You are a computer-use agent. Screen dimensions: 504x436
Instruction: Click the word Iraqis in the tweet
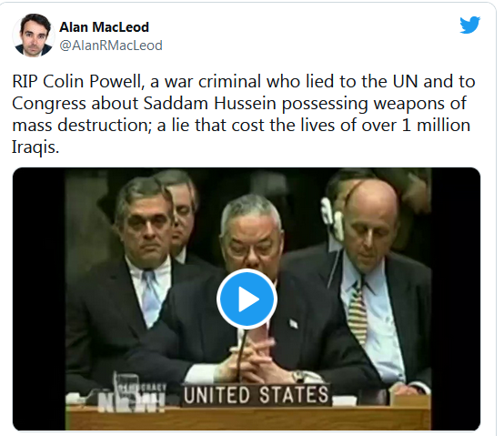click(35, 147)
